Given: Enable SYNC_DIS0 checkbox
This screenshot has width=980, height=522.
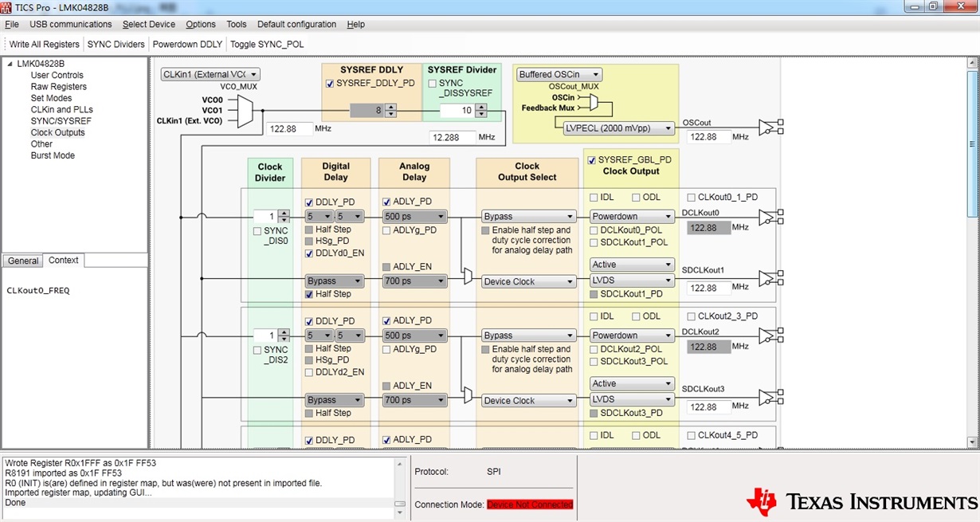Looking at the screenshot, I should pyautogui.click(x=257, y=231).
